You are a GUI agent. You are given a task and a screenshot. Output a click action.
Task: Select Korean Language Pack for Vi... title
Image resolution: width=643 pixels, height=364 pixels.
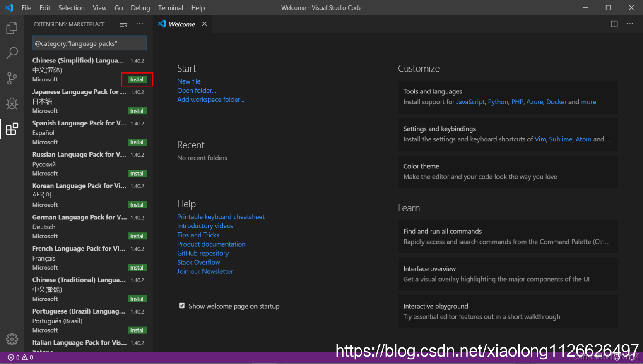click(x=79, y=186)
